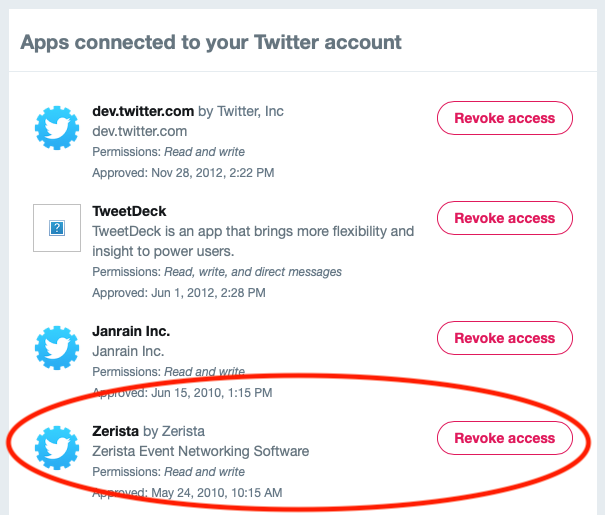Click the 'Approved: Jun 1, 2012' date line
The image size is (605, 515).
coord(179,293)
